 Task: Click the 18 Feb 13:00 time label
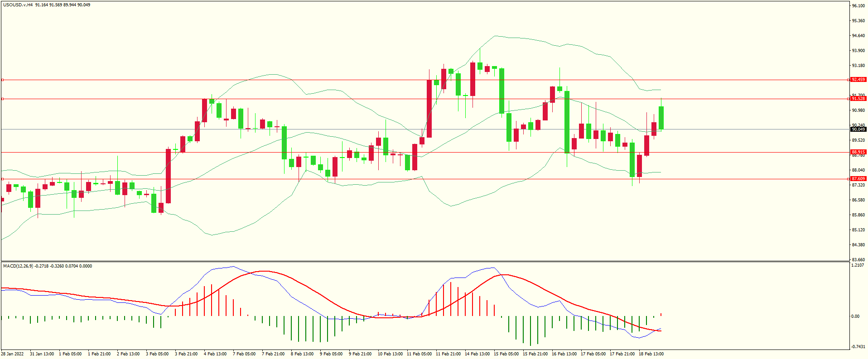651,354
